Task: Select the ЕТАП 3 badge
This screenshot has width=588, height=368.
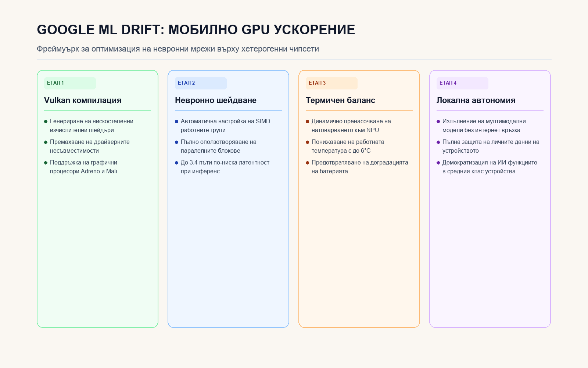Action: click(x=331, y=83)
